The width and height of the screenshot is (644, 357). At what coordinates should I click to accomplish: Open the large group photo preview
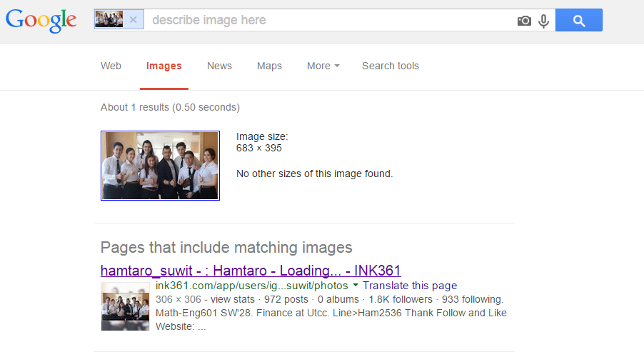click(x=160, y=166)
